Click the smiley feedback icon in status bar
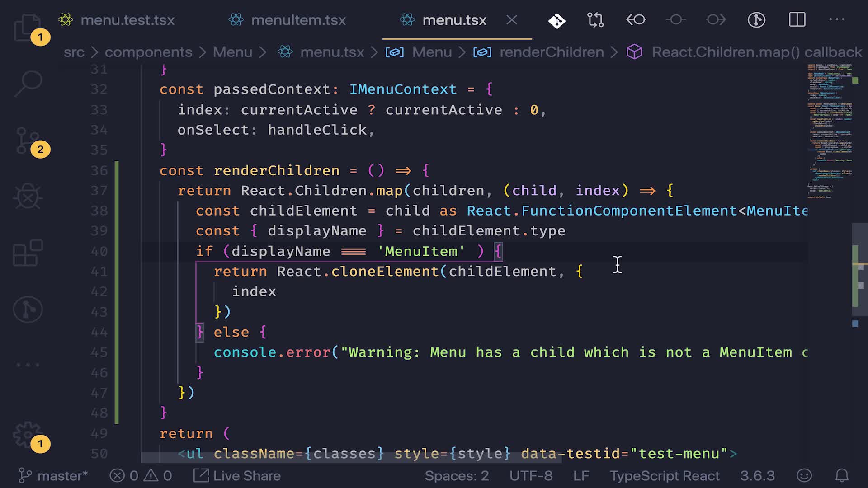This screenshot has height=488, width=868. (x=804, y=476)
